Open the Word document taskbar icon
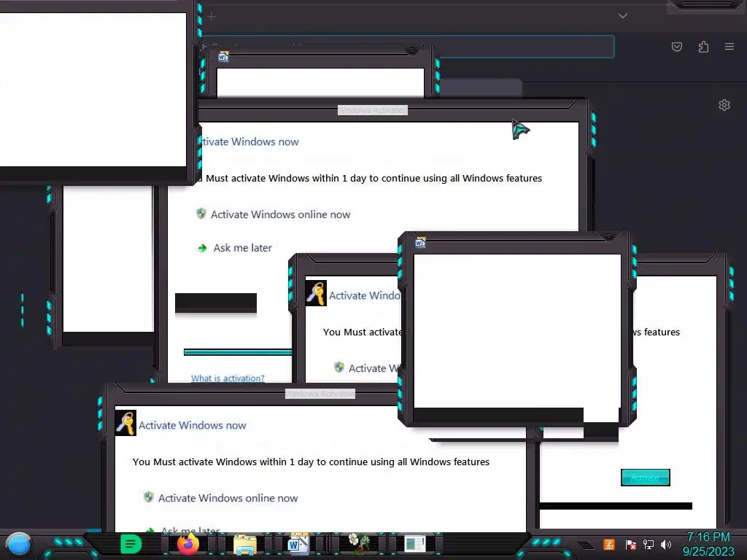The image size is (747, 560). [x=298, y=543]
